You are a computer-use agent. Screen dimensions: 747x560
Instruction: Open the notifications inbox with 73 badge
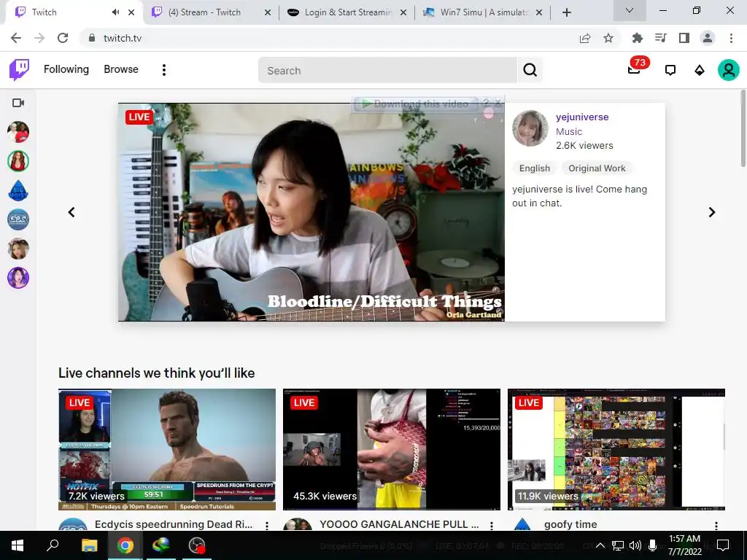[x=635, y=69]
